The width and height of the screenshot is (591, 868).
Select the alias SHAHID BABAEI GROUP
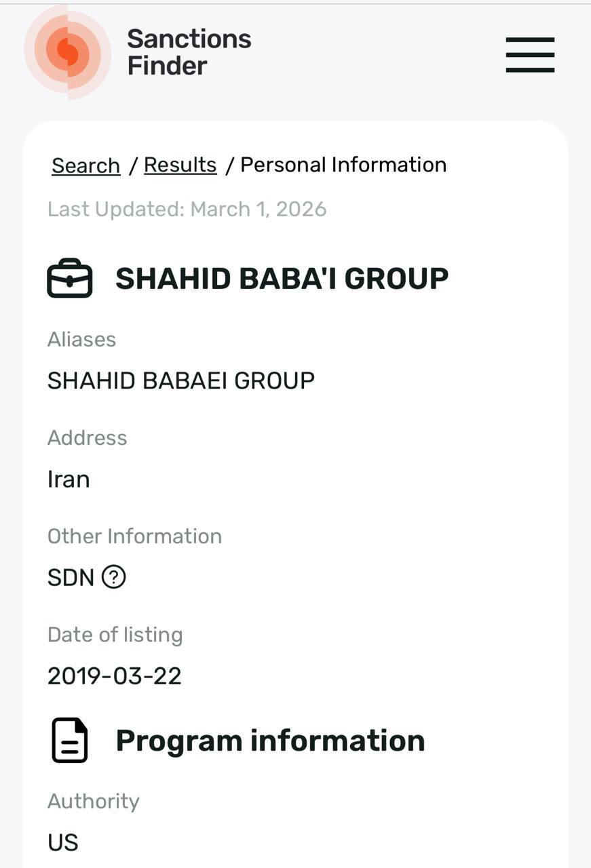[x=180, y=380]
